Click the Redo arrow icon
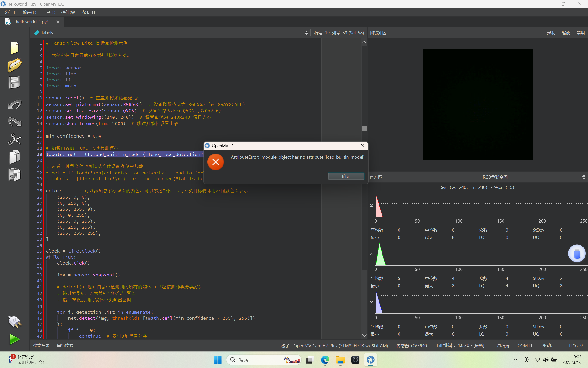This screenshot has height=368, width=588. point(14,122)
